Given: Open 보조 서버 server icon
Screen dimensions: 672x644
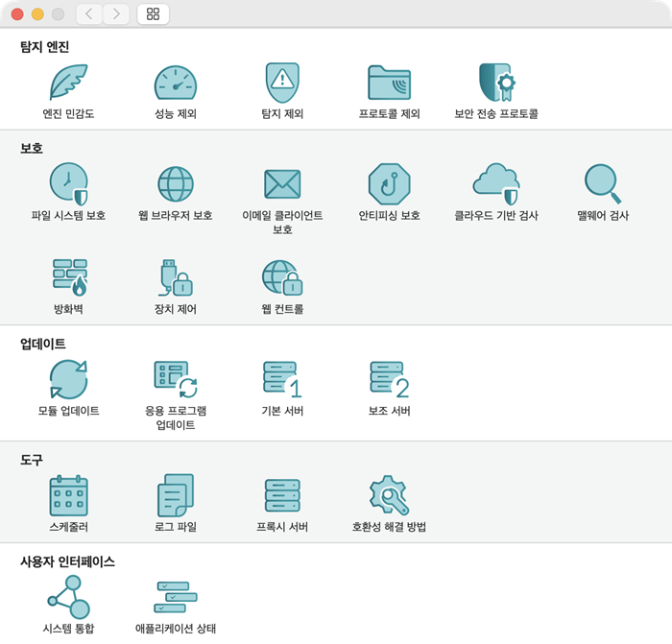Looking at the screenshot, I should (x=389, y=380).
